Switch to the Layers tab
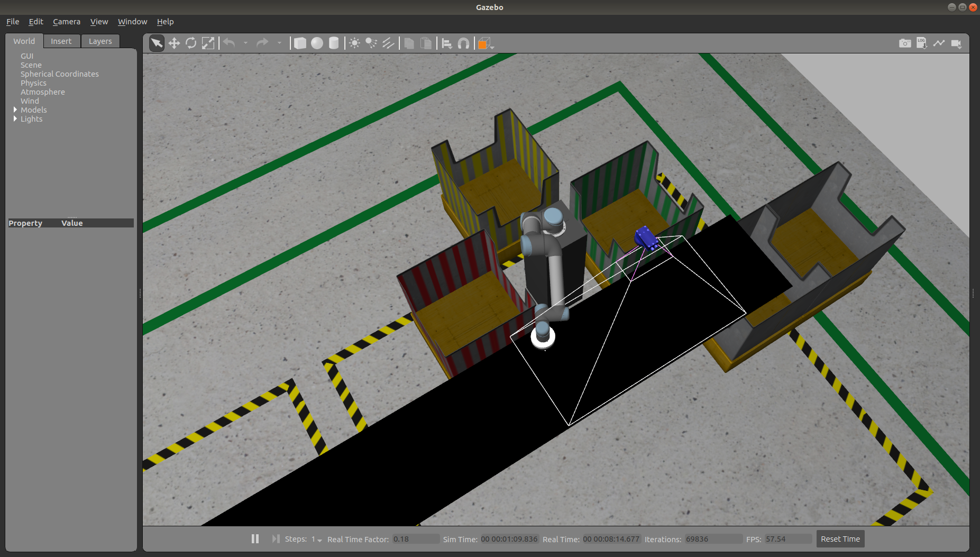 100,41
